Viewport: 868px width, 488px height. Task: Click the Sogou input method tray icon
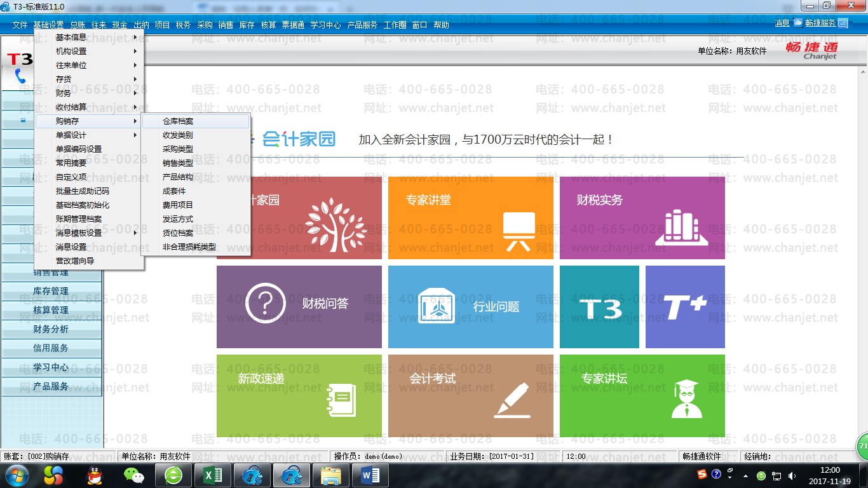coord(702,474)
